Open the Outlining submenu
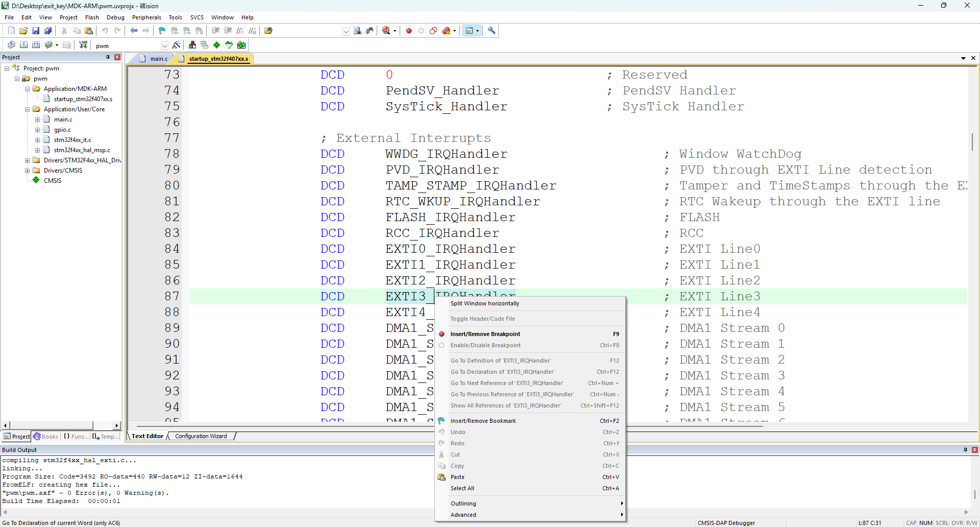 530,504
